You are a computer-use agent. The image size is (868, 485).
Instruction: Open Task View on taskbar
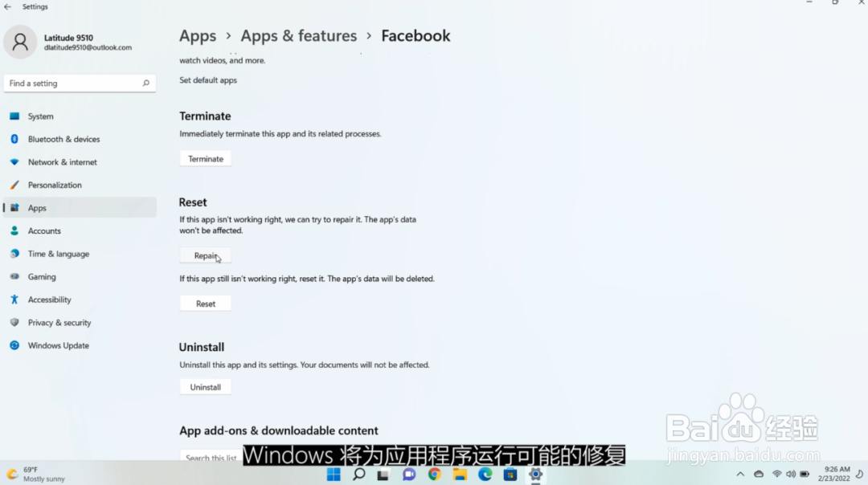(383, 475)
